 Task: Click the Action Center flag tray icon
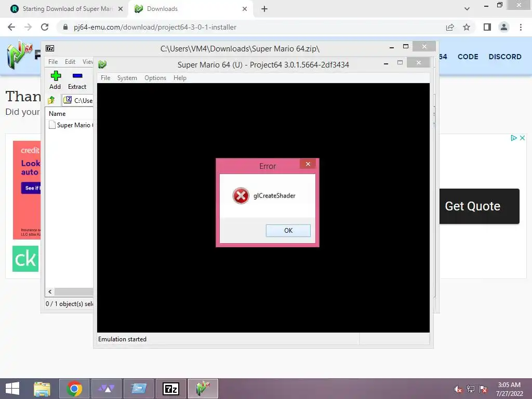(x=483, y=389)
